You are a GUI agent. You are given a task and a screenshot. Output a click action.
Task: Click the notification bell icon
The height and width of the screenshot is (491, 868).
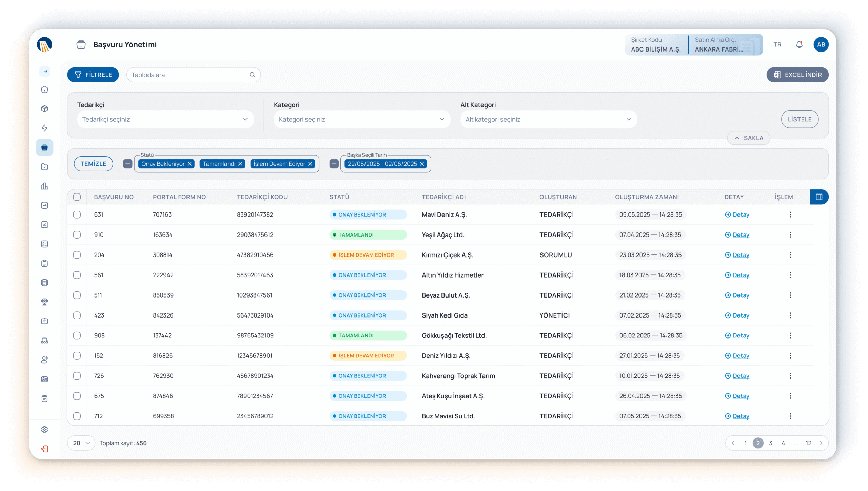click(x=799, y=45)
